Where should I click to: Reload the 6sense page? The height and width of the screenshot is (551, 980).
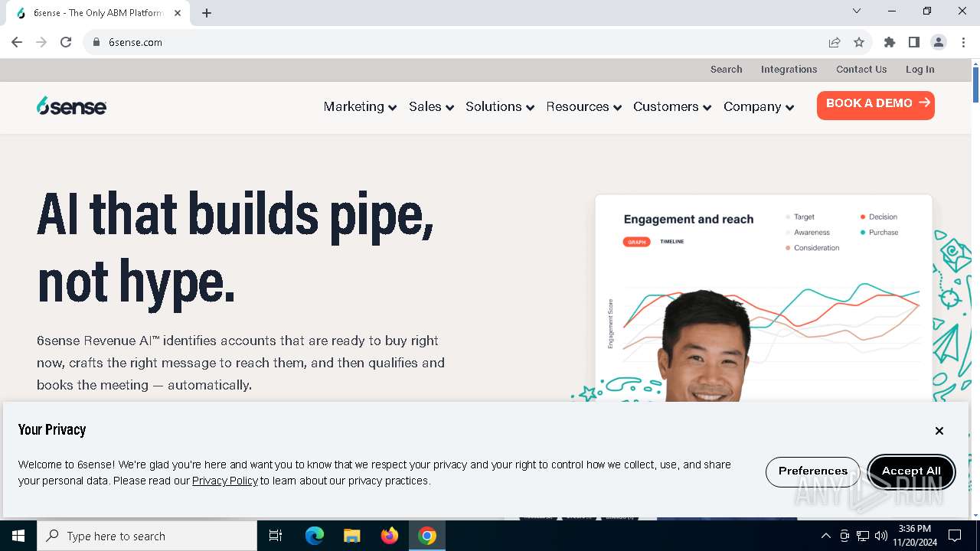66,42
